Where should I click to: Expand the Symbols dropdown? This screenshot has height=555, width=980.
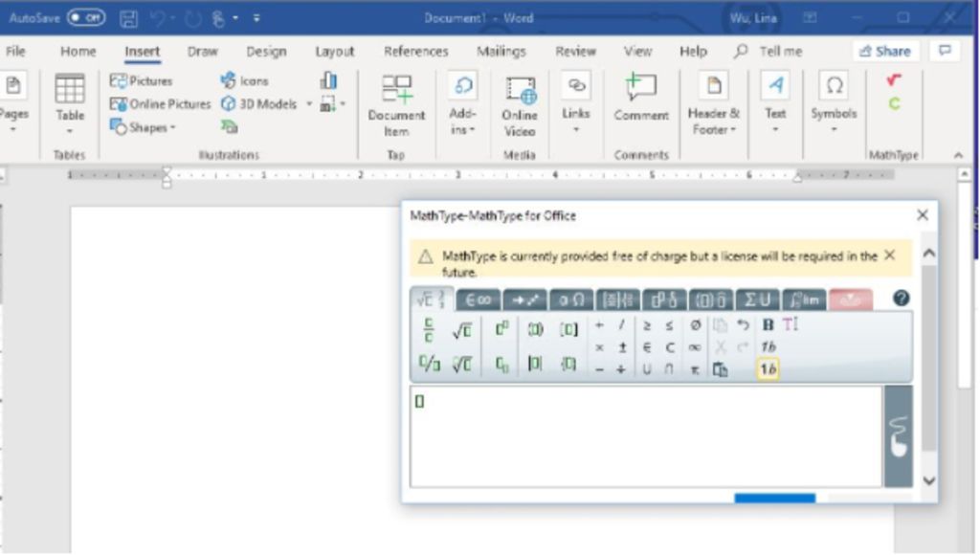pos(834,129)
